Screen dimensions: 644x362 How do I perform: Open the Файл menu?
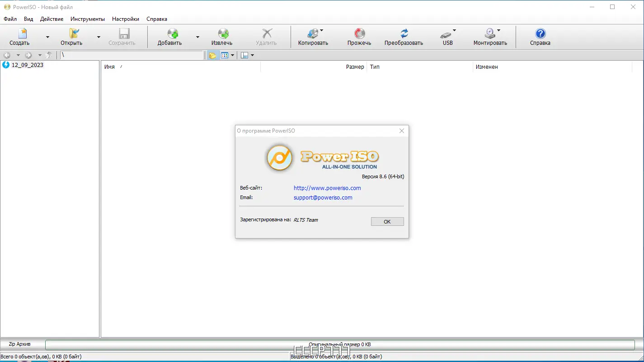10,19
